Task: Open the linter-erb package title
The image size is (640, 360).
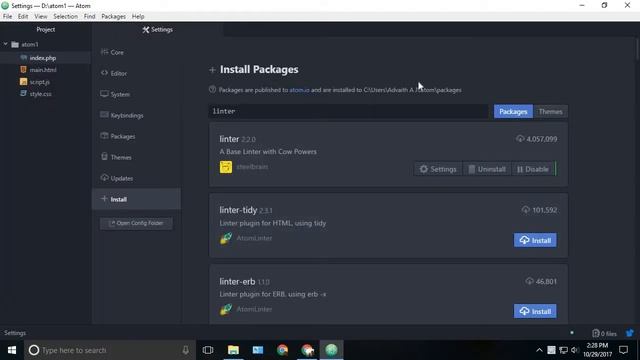Action: click(x=237, y=282)
